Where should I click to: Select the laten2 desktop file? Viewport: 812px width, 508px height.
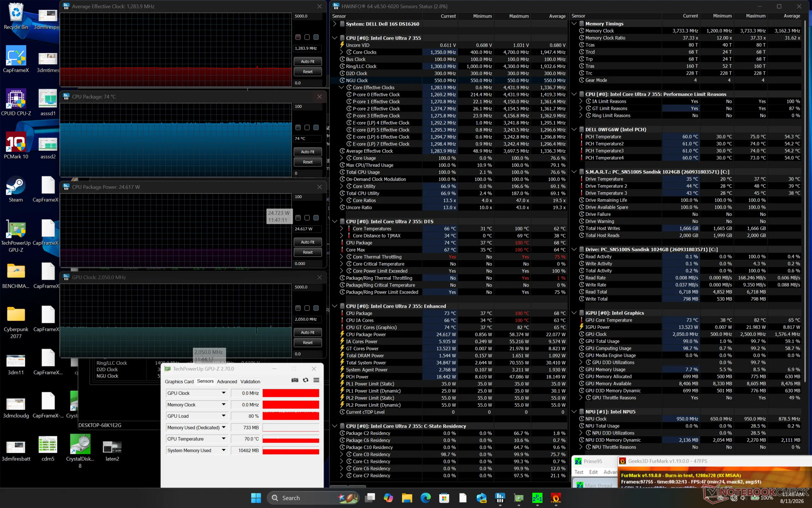[112, 451]
